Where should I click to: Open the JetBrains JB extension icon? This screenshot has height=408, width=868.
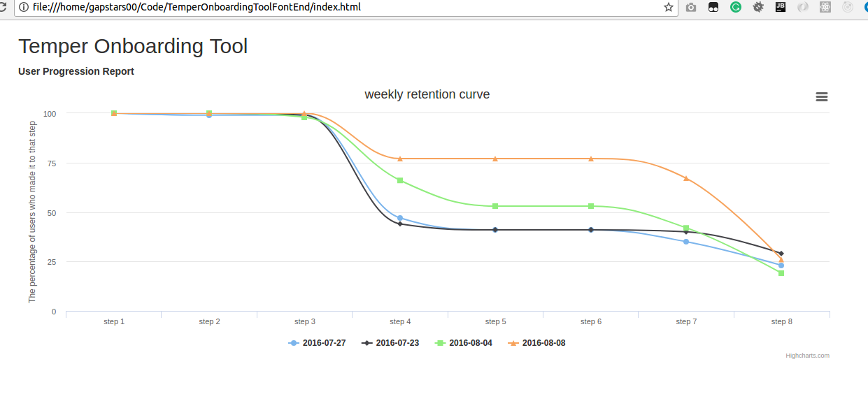781,8
